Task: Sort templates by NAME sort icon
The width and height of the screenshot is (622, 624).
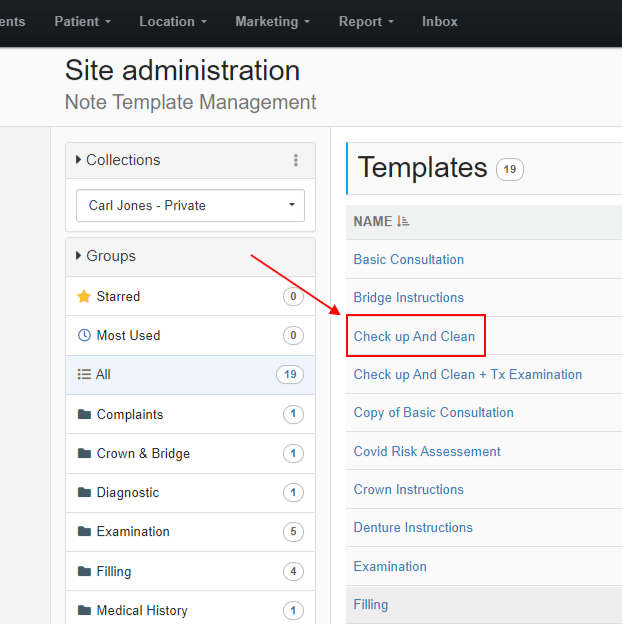Action: 403,221
